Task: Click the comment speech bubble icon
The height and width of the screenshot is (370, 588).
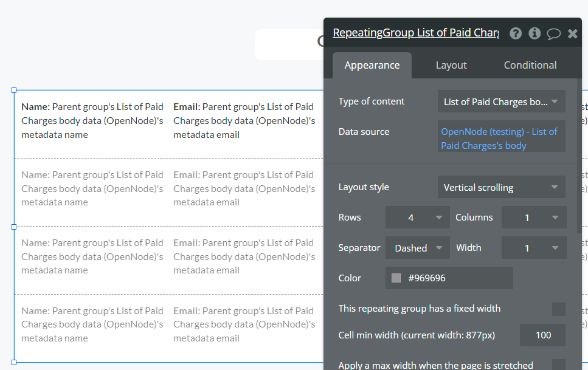Action: (553, 33)
